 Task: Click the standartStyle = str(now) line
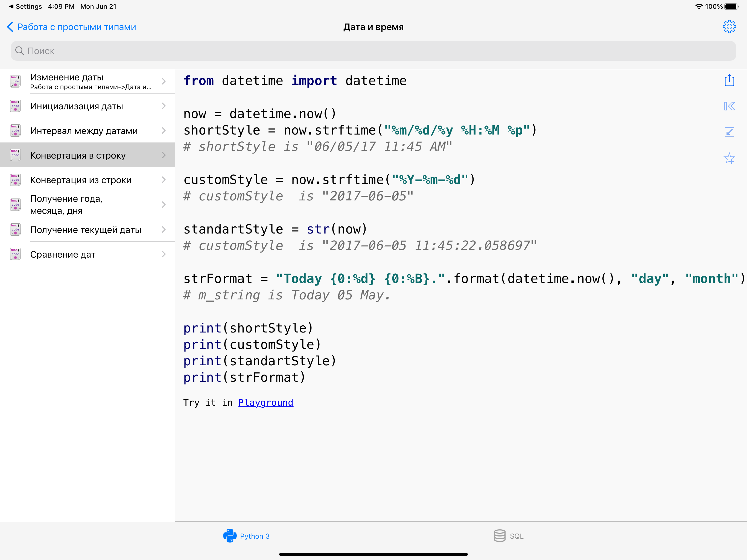[275, 229]
